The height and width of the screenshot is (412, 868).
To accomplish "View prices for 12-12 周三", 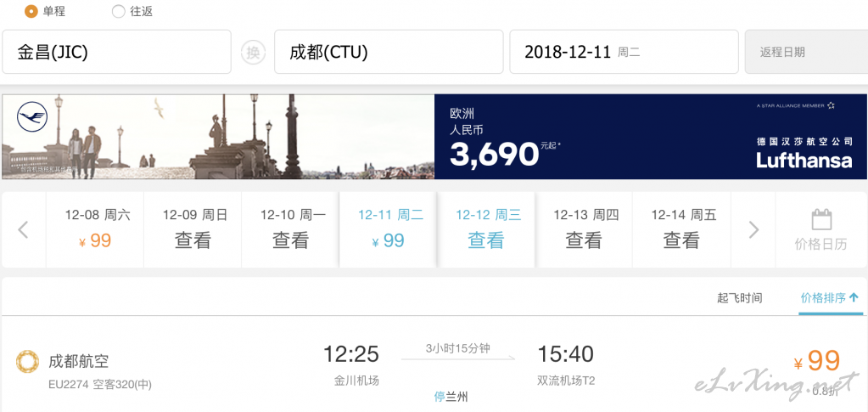I will click(486, 229).
